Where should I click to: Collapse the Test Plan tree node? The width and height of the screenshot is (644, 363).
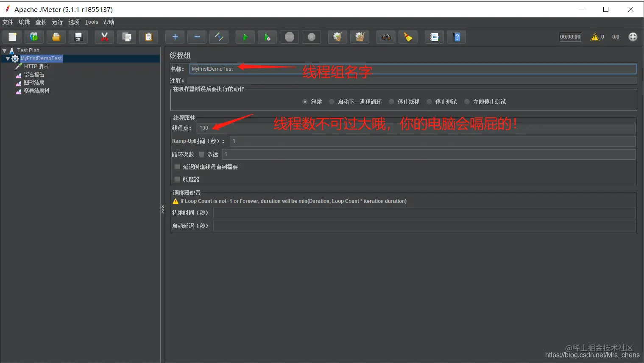pos(4,50)
